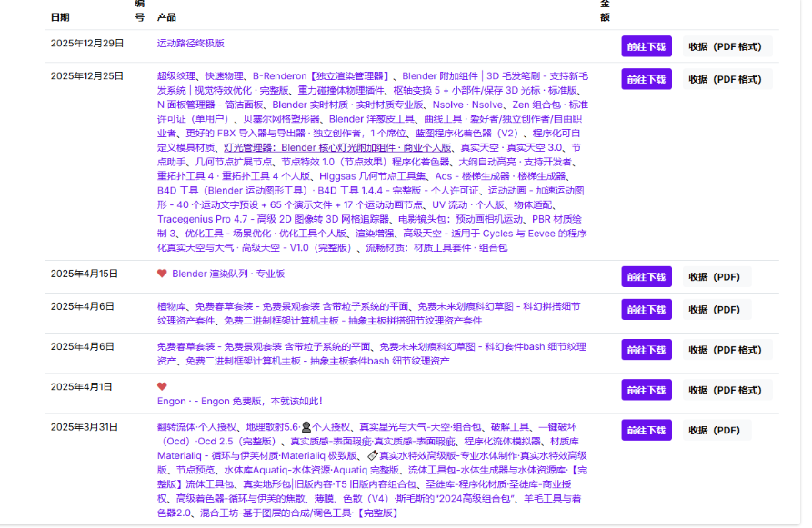Screen dimensions: 812x528
Task: Open 斯毛斯的"2024高级组合包" link
Action: 456,499
